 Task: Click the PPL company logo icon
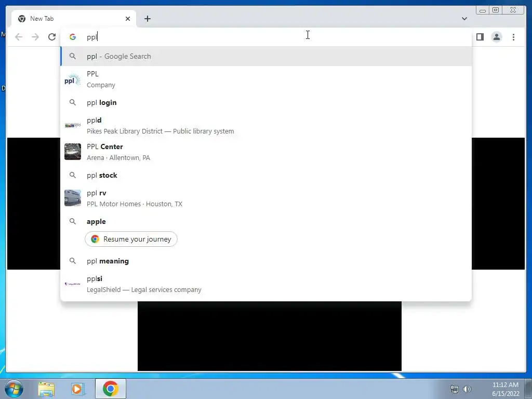coord(73,80)
